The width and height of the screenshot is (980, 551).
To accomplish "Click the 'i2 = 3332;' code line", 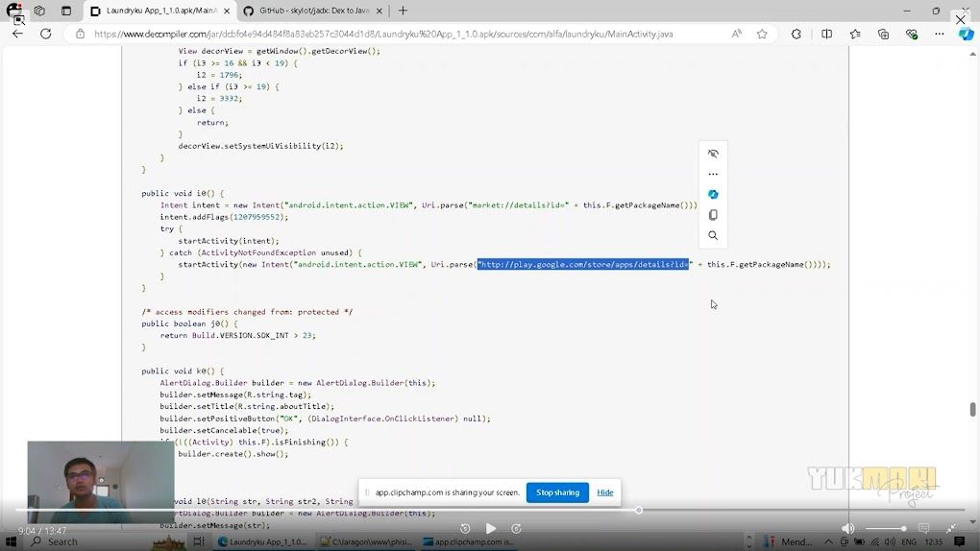I will 219,98.
